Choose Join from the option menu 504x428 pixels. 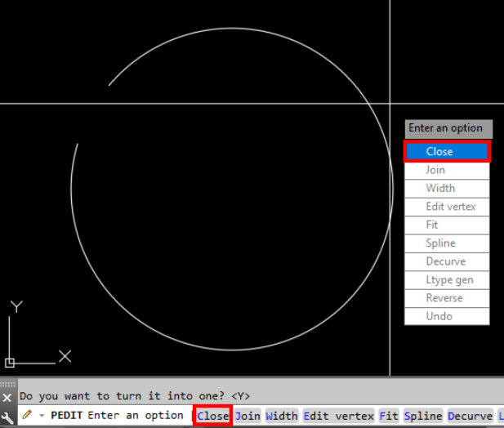point(447,170)
